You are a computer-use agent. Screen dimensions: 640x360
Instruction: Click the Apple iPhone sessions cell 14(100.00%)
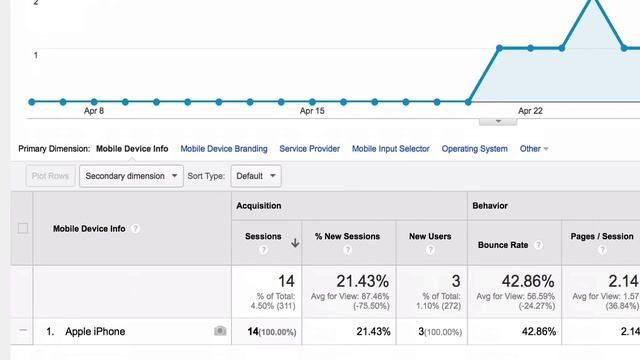click(272, 331)
